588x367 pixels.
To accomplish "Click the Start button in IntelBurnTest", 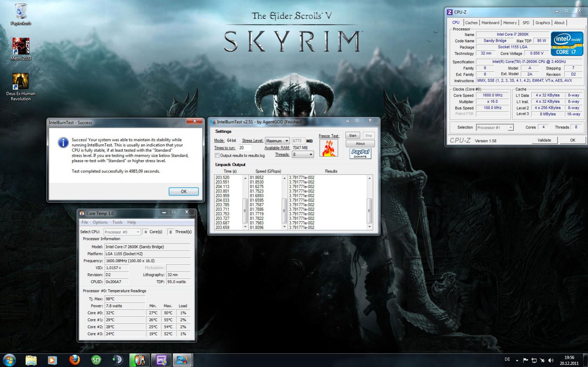I will tap(353, 135).
